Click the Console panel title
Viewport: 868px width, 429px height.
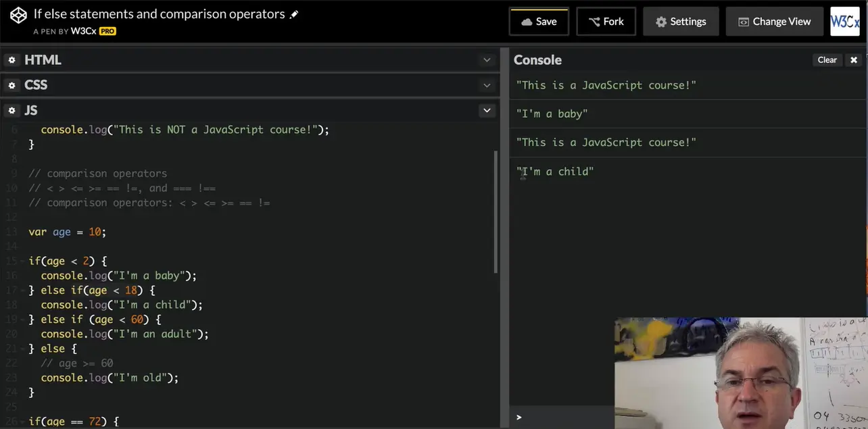pyautogui.click(x=537, y=60)
